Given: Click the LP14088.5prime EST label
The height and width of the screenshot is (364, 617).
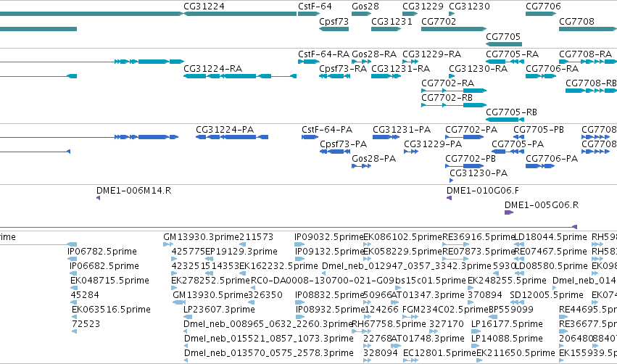Looking at the screenshot, I should (x=507, y=339).
